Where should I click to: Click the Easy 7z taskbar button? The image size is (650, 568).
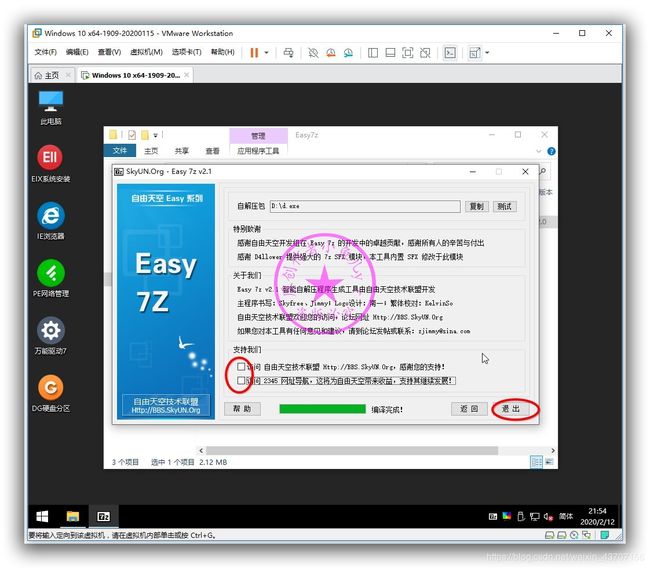(x=103, y=516)
